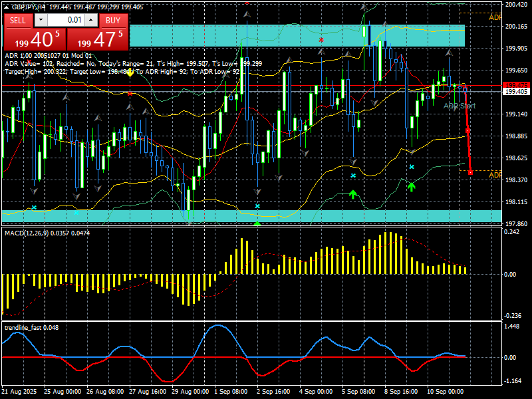Click the 199.47 buy price panel
The image size is (532, 399).
point(98,39)
